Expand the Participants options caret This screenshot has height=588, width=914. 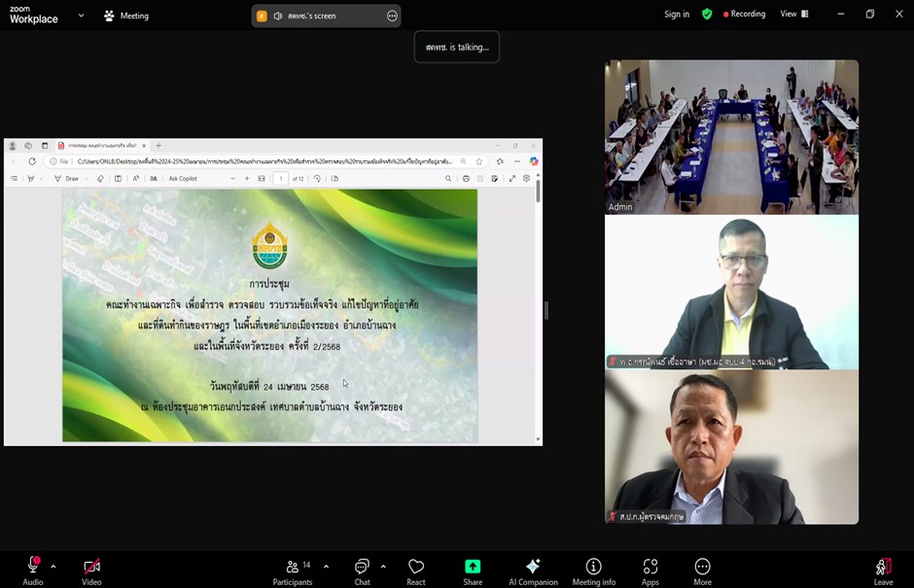pyautogui.click(x=326, y=567)
